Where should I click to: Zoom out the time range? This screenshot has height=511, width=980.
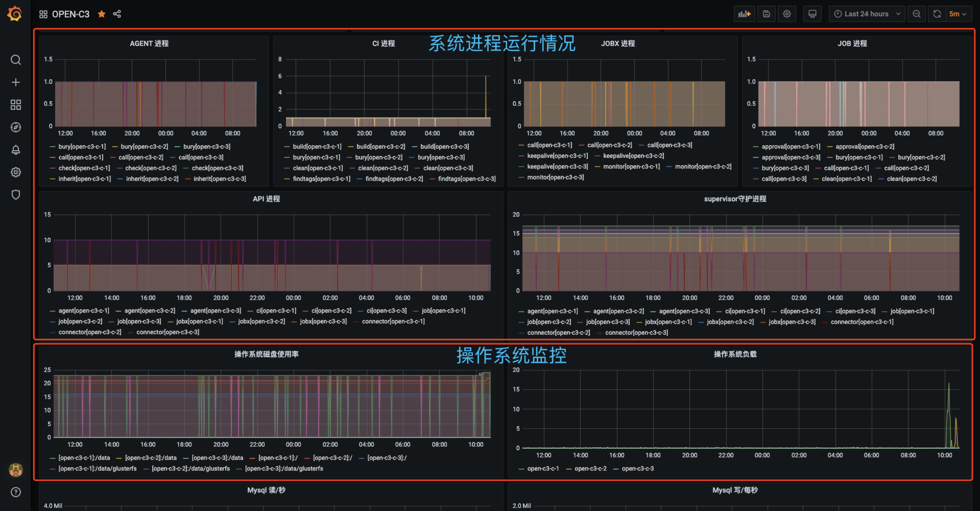tap(916, 14)
